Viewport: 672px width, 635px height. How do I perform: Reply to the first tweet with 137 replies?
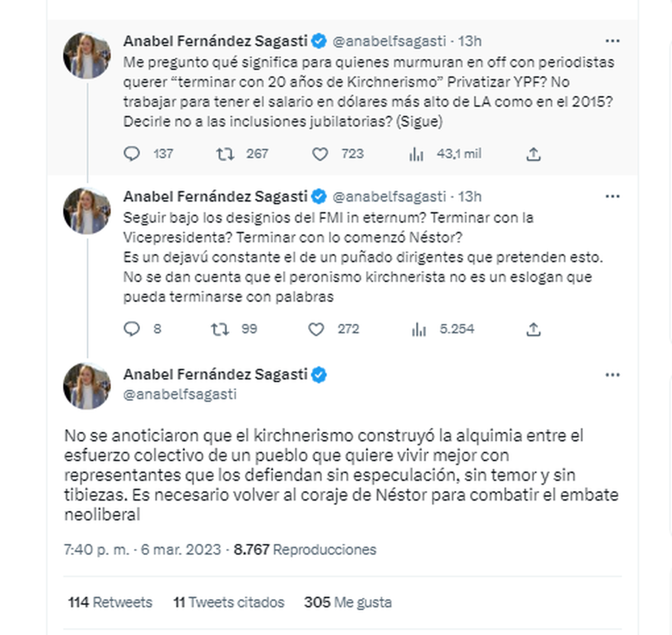[132, 154]
